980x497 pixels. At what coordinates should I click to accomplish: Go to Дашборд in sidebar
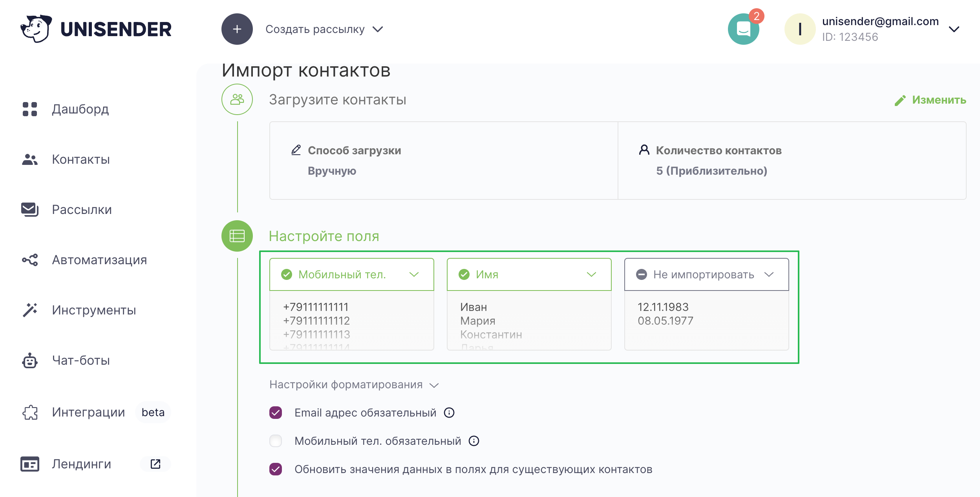80,109
